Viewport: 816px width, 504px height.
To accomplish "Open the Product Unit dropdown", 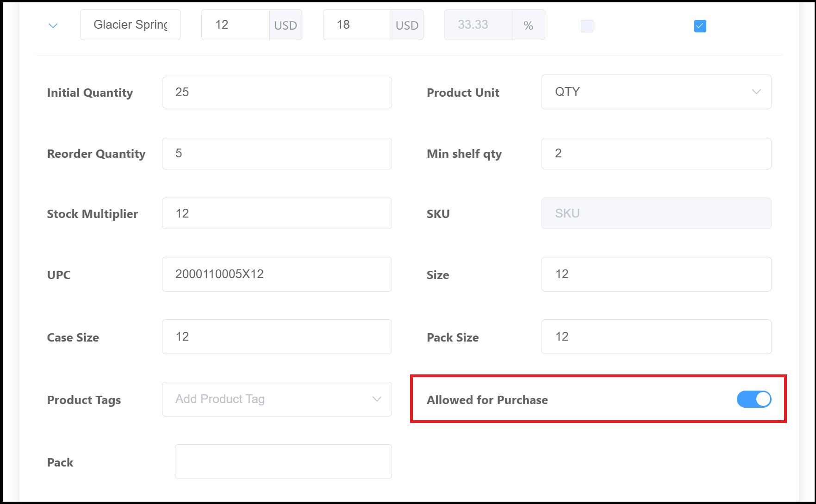I will click(x=655, y=92).
